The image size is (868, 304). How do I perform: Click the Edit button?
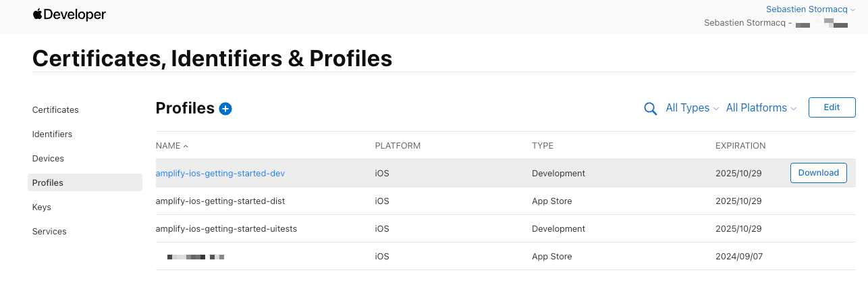[832, 107]
